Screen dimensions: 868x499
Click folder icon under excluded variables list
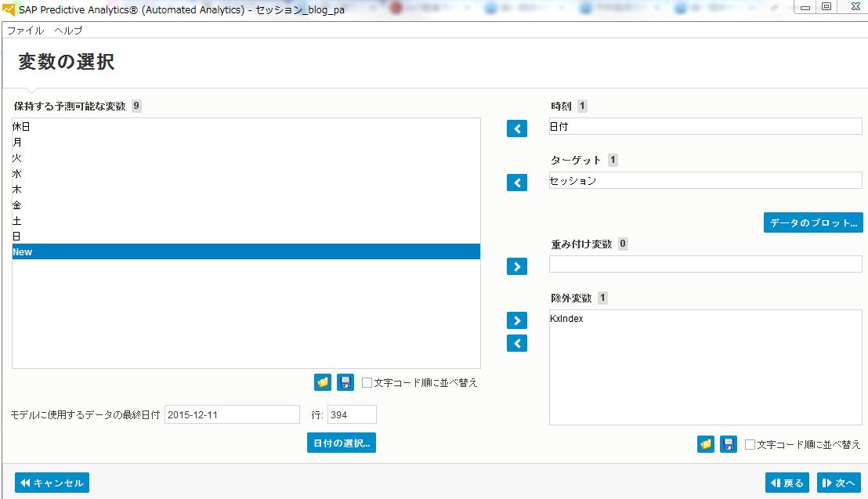705,444
